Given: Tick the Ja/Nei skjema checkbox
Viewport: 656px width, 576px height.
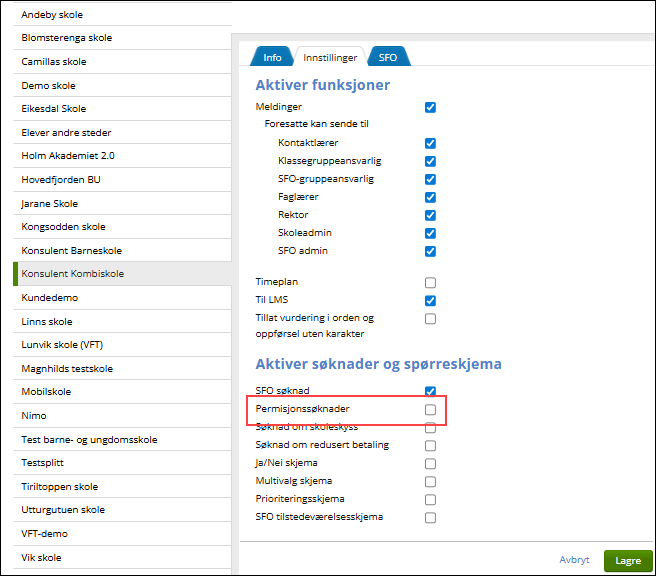Looking at the screenshot, I should [x=430, y=463].
